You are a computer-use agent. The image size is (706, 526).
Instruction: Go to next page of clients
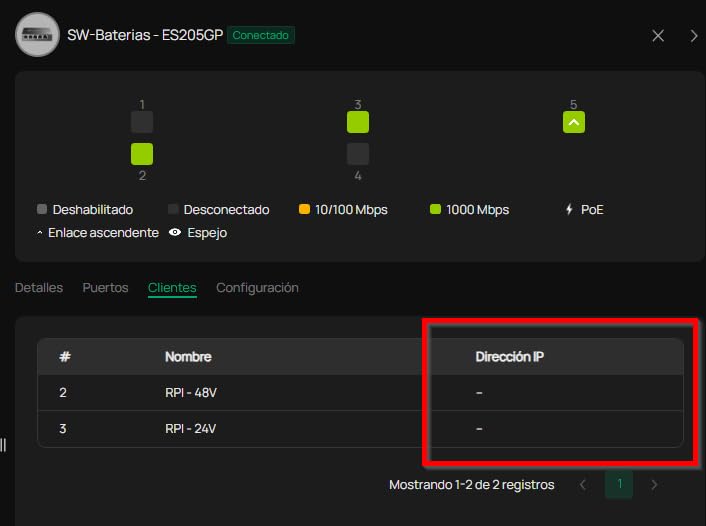[x=654, y=485]
